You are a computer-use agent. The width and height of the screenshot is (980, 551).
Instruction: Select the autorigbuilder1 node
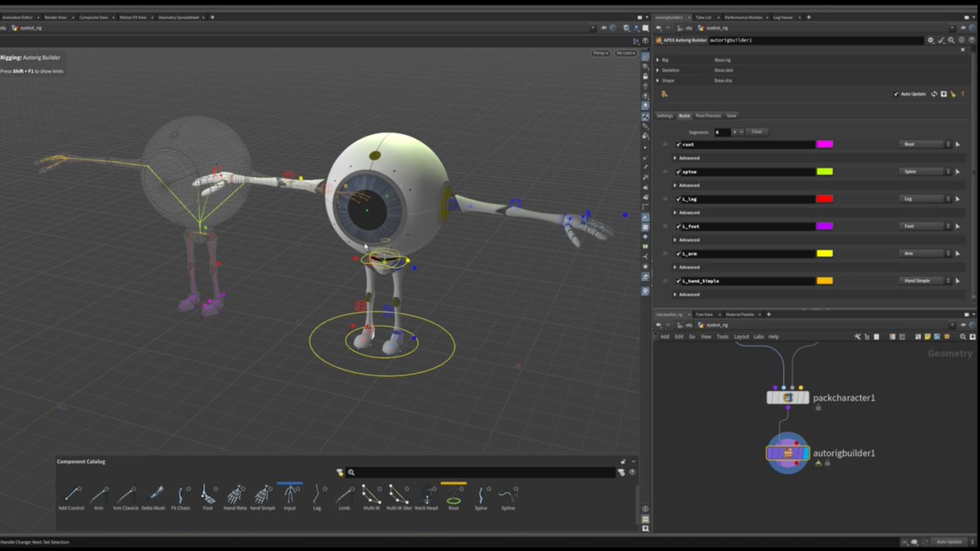click(787, 453)
